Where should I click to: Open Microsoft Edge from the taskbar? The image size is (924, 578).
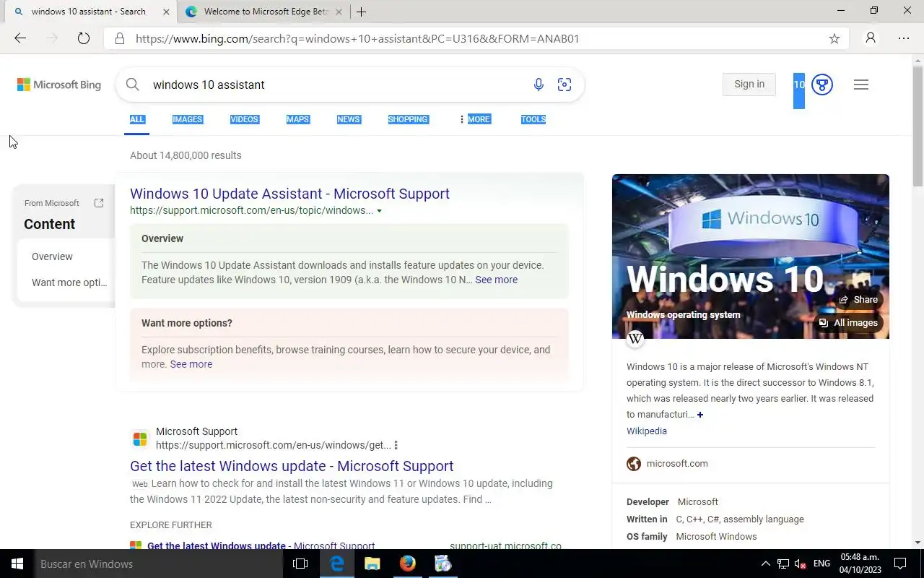pyautogui.click(x=336, y=564)
